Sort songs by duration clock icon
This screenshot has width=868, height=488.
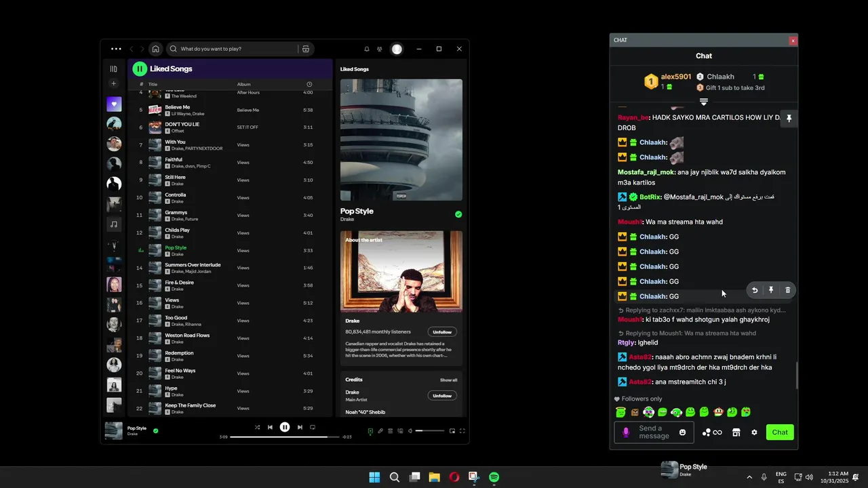(309, 84)
